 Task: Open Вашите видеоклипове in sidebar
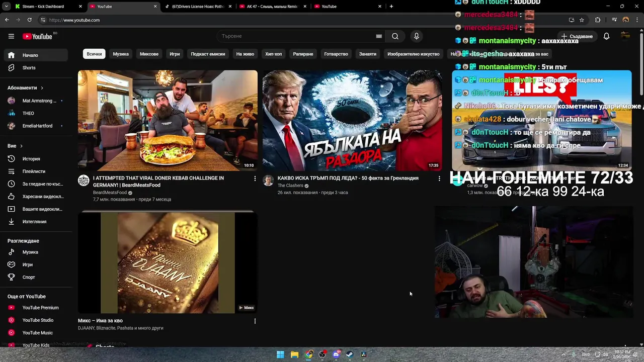tap(36, 209)
